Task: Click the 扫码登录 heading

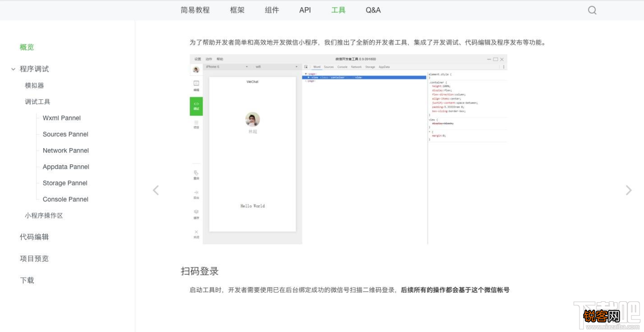Action: point(200,271)
